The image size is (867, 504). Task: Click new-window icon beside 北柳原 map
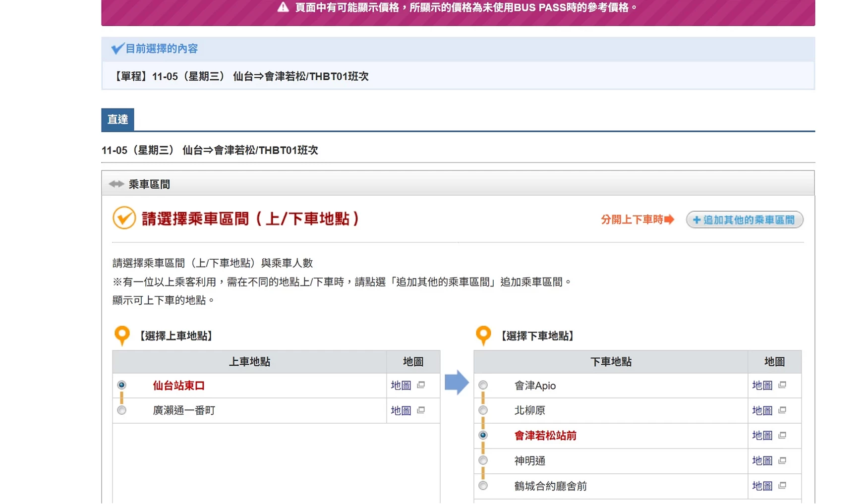[x=782, y=410]
